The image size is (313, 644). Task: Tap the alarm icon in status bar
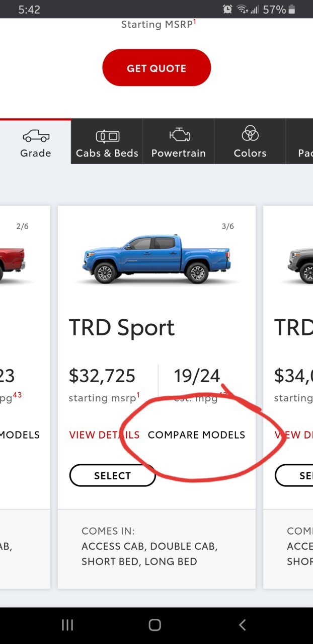pos(227,9)
